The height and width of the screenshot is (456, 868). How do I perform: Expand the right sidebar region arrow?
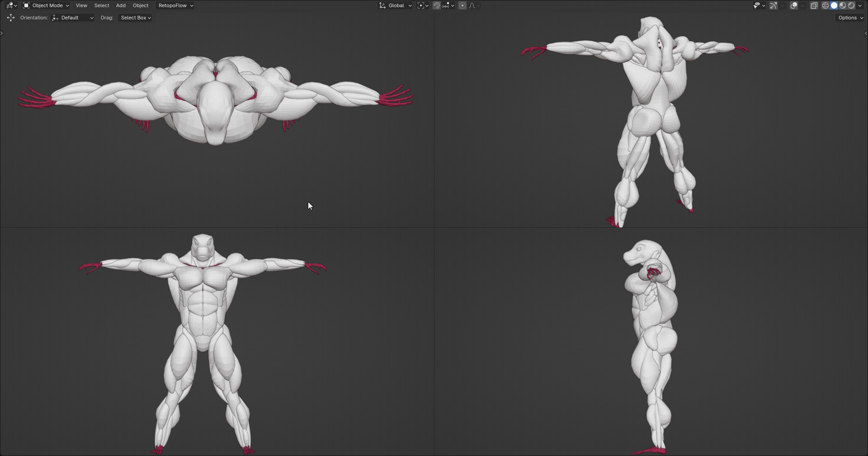click(x=866, y=33)
